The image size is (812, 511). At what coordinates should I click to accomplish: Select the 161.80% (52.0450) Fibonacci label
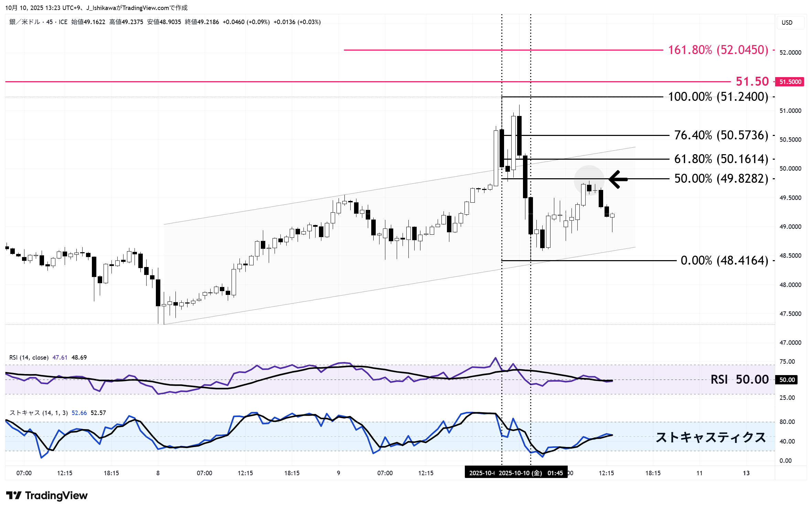[718, 50]
